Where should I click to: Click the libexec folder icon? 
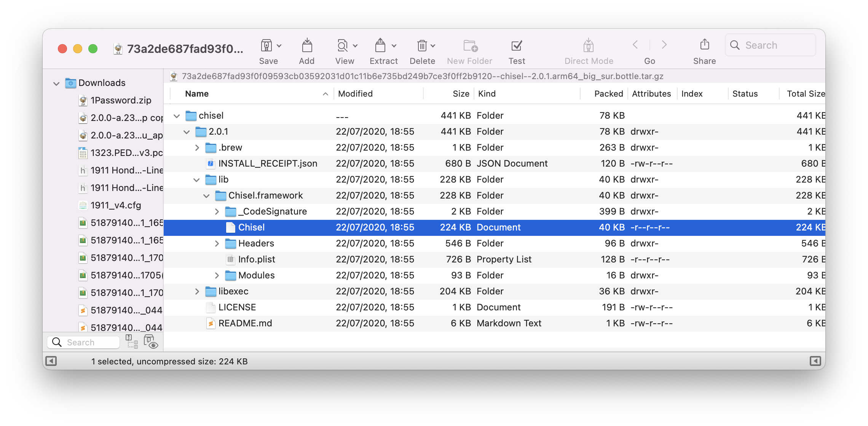click(211, 291)
